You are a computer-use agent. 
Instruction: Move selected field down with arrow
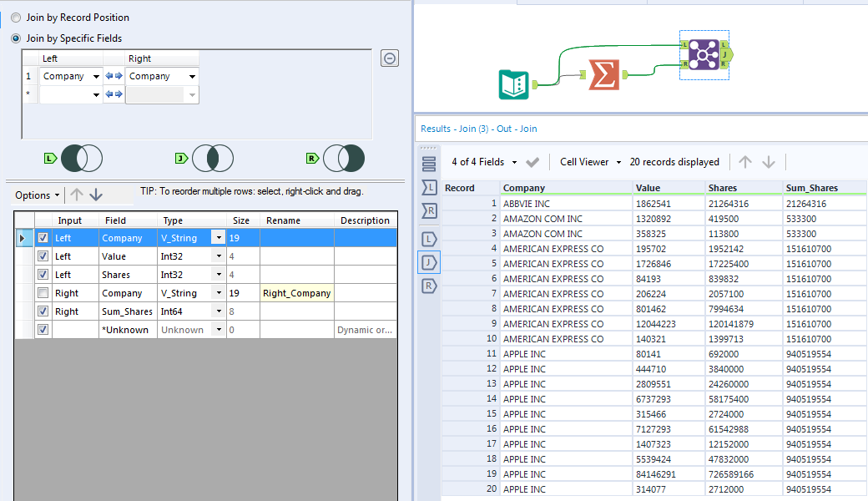click(x=96, y=195)
